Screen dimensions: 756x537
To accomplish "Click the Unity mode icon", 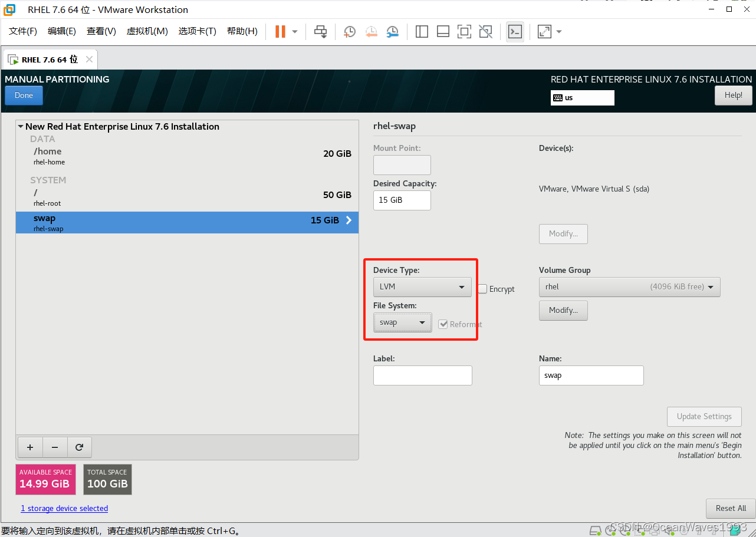I will pos(485,31).
